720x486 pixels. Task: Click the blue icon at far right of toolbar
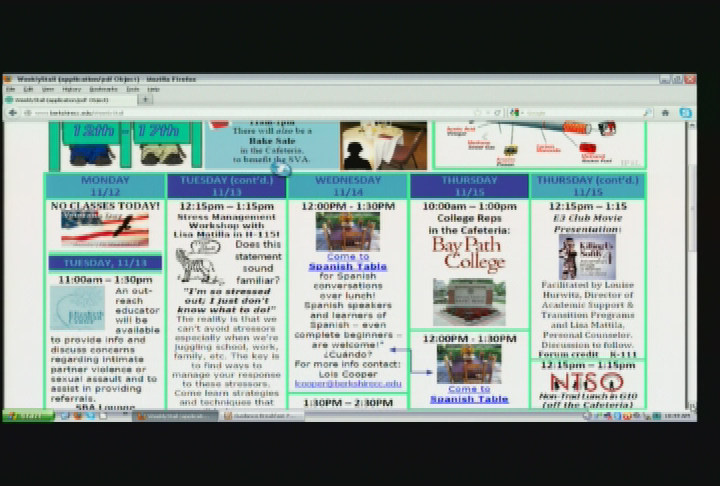click(x=686, y=113)
